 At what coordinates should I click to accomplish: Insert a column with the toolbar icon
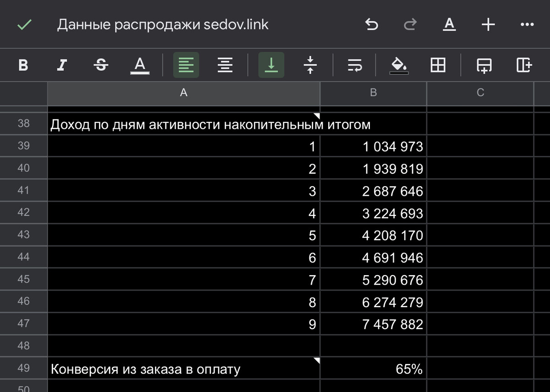(x=524, y=65)
